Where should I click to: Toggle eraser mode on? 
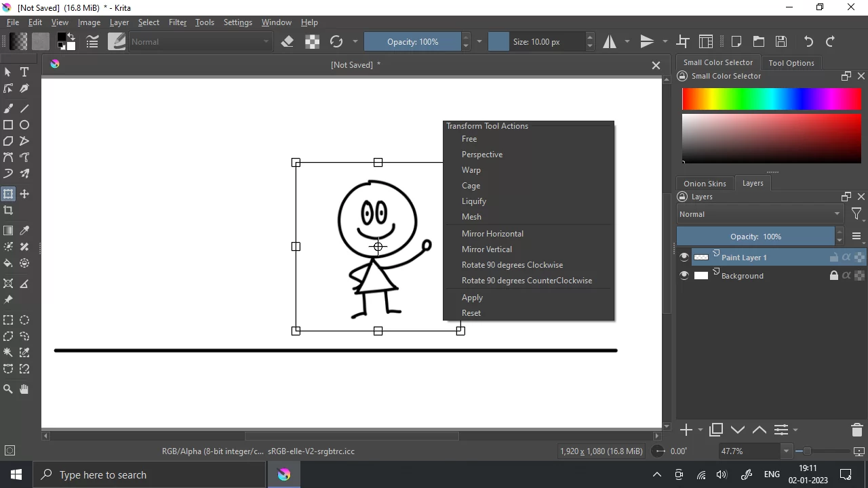tap(288, 41)
